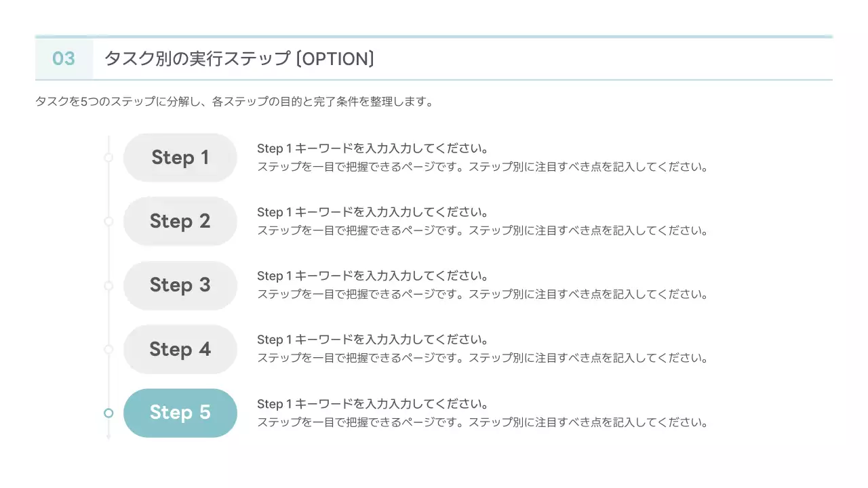Select the タスク別の実行ステップ [OPTION] title text
The width and height of the screenshot is (868, 488).
pos(239,59)
